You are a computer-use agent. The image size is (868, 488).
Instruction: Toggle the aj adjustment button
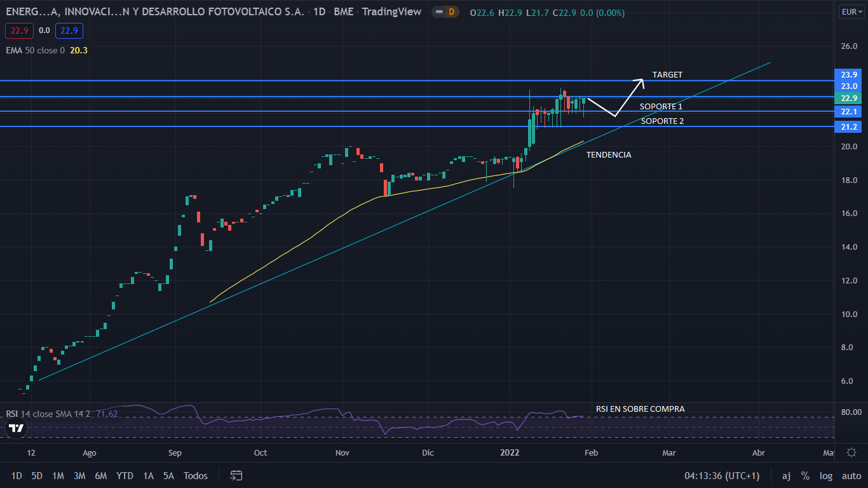coord(786,475)
